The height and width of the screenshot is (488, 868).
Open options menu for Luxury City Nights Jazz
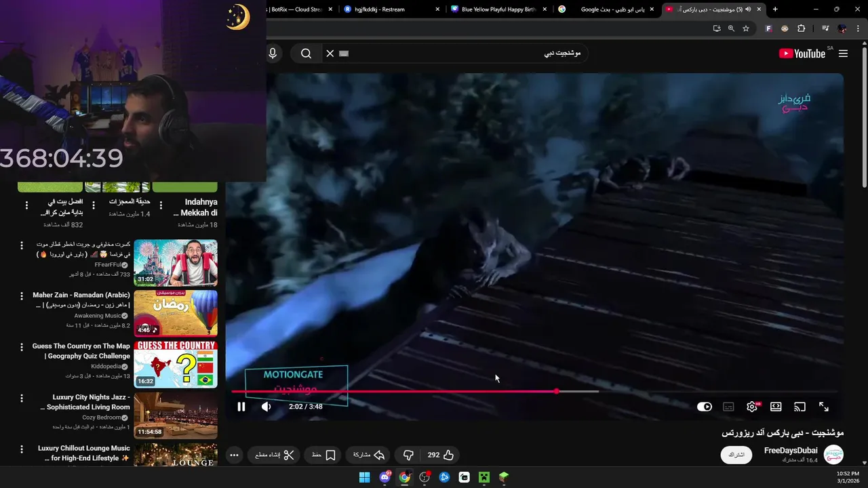tap(22, 398)
